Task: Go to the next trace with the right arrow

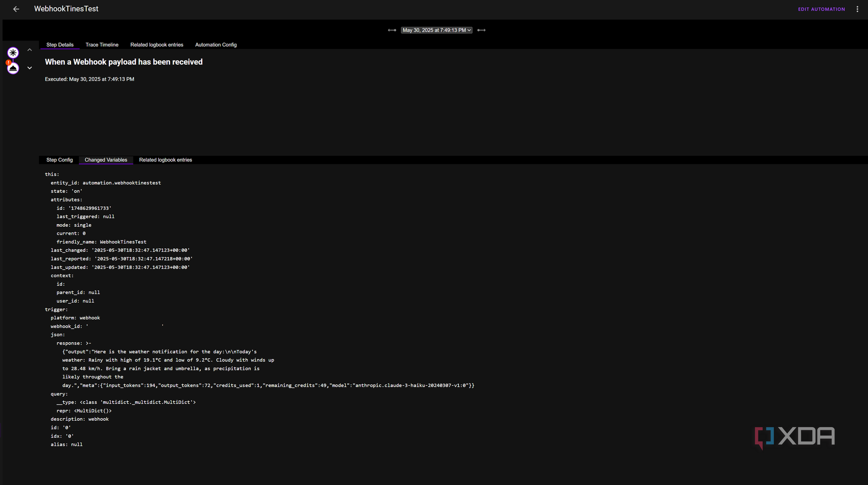Action: tap(481, 30)
